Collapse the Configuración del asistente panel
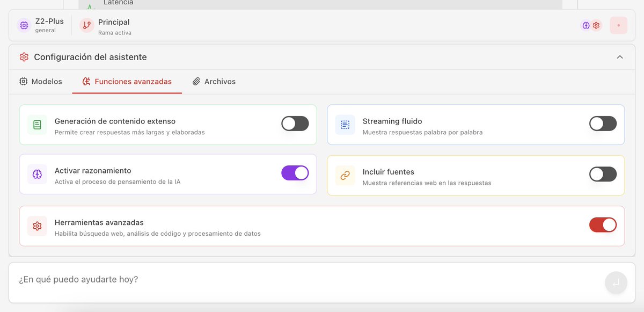This screenshot has height=312, width=644. point(620,57)
